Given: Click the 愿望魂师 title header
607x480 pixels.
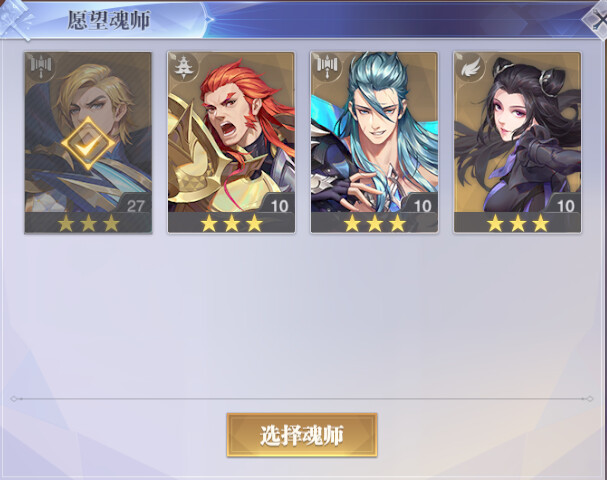Looking at the screenshot, I should click(x=109, y=20).
